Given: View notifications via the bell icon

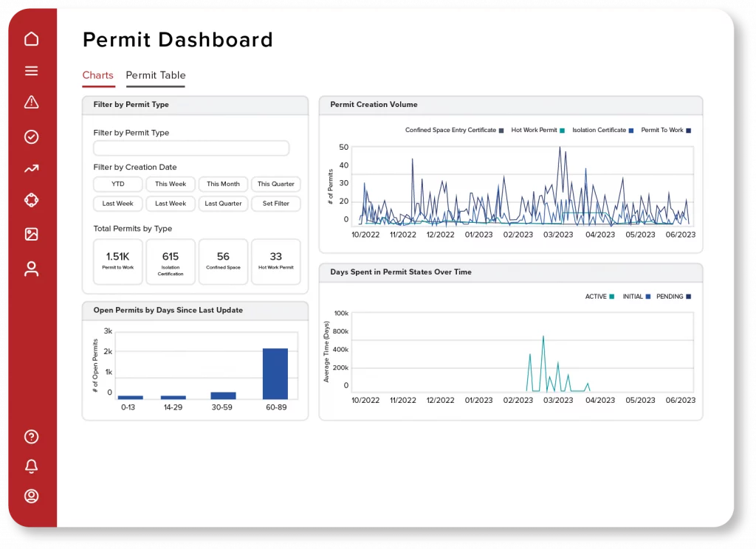Looking at the screenshot, I should [31, 466].
